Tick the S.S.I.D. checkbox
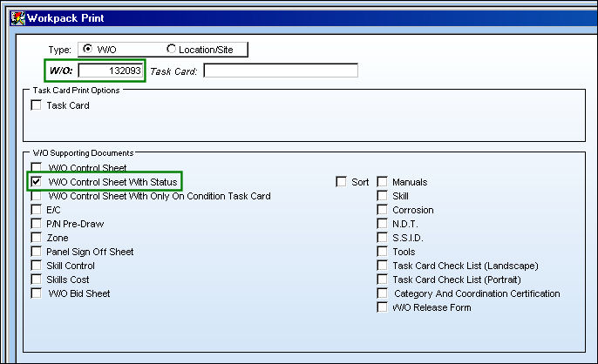 coord(382,238)
